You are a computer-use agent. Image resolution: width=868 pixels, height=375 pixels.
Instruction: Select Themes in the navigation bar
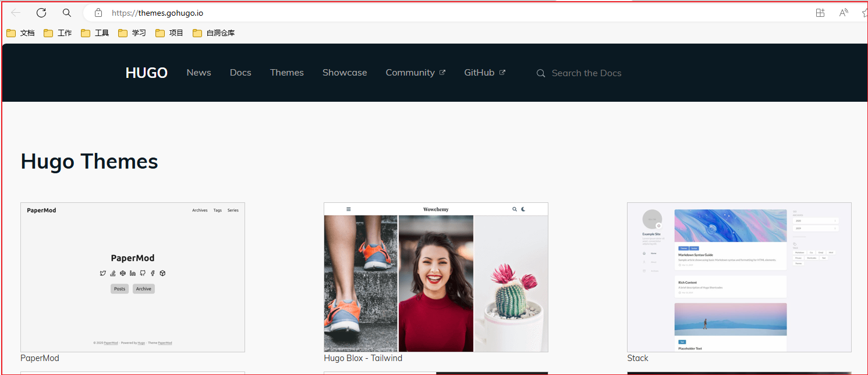286,73
